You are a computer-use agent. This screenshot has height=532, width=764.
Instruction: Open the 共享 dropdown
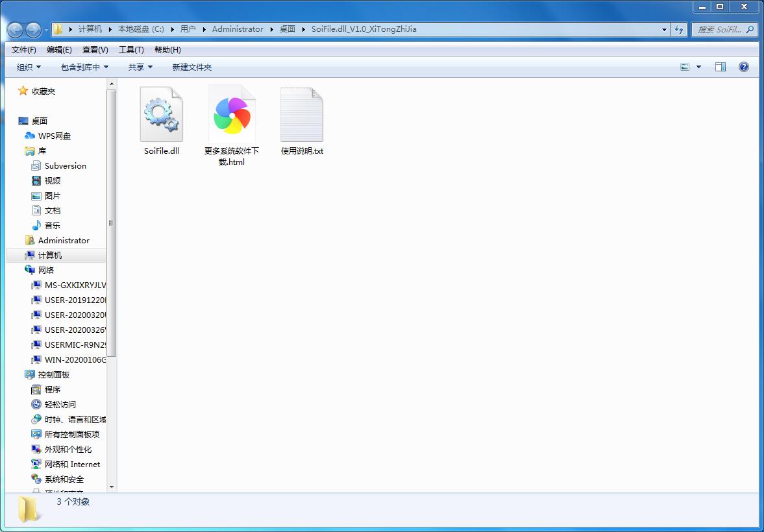point(140,67)
